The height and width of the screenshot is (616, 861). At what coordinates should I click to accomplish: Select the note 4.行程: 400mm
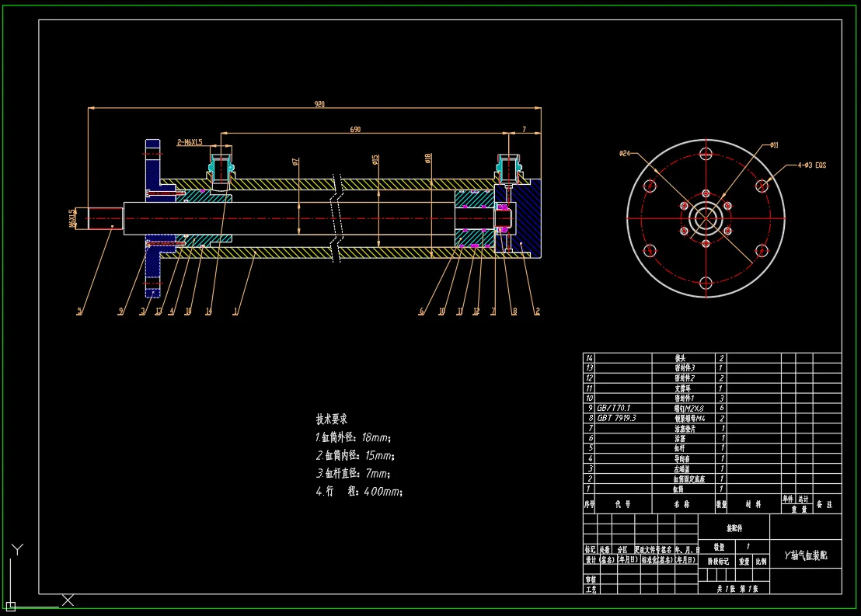point(359,492)
